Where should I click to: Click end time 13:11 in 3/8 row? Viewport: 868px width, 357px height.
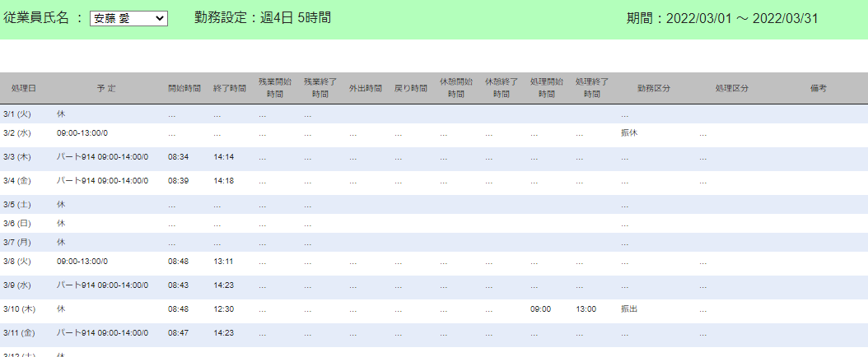pyautogui.click(x=224, y=261)
